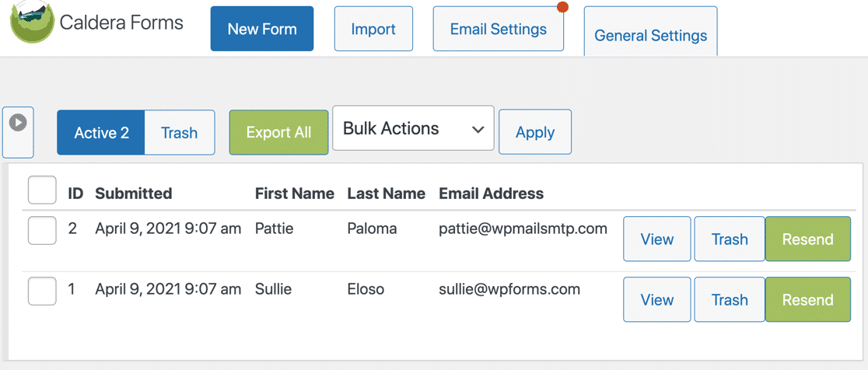Switch to the Trash entries tab
Viewport: 868px width, 370px height.
tap(180, 133)
